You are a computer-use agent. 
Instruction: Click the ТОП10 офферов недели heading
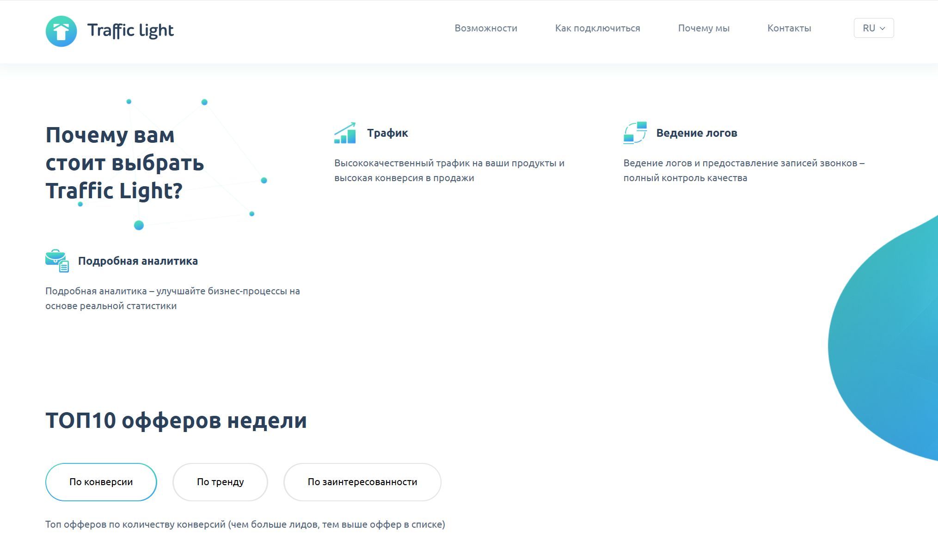point(176,420)
